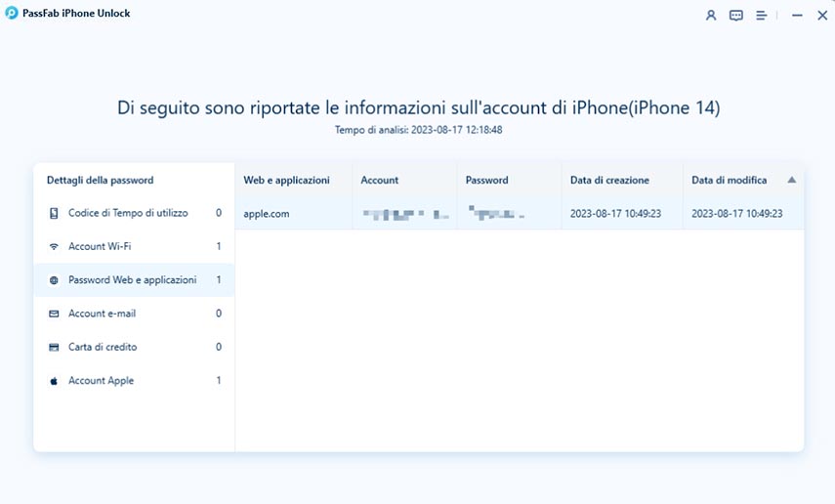Sort by the Data di creazione header
The height and width of the screenshot is (504, 835).
click(x=609, y=180)
